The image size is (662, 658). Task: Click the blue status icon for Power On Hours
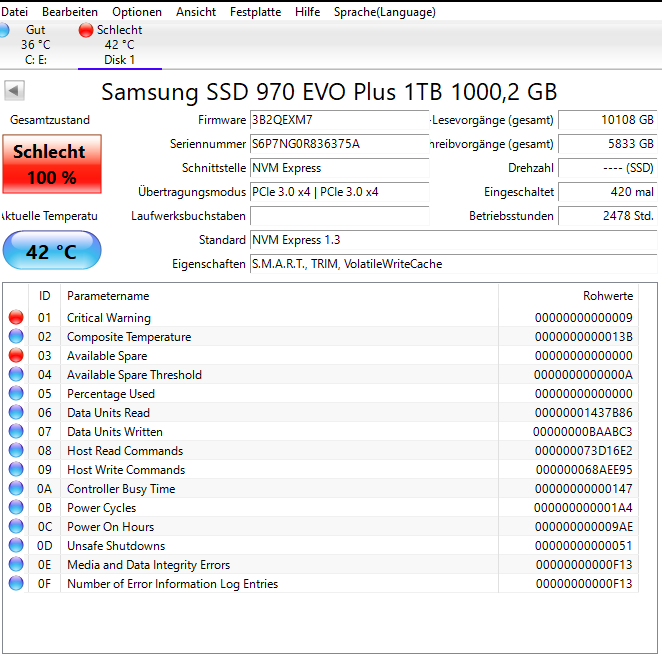(x=16, y=526)
